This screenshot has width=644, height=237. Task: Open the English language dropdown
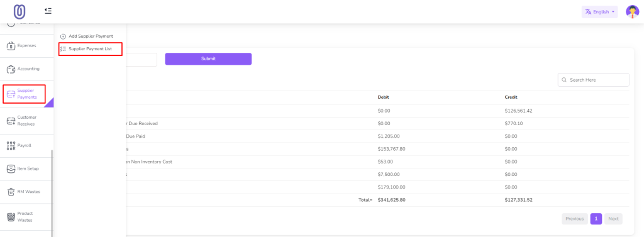[x=599, y=12]
